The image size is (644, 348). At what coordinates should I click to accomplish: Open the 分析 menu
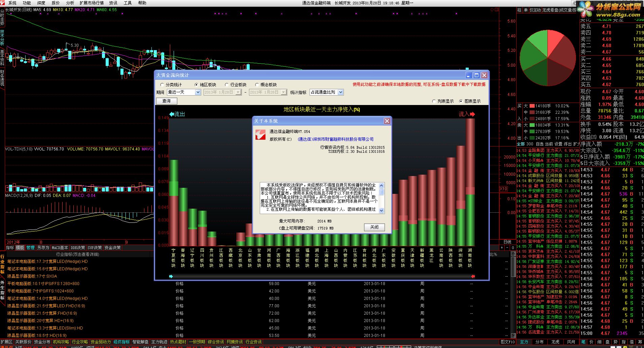coord(70,3)
